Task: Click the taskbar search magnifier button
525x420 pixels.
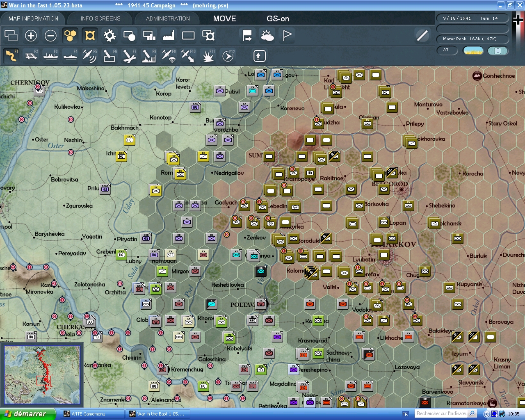Action: coord(472,413)
